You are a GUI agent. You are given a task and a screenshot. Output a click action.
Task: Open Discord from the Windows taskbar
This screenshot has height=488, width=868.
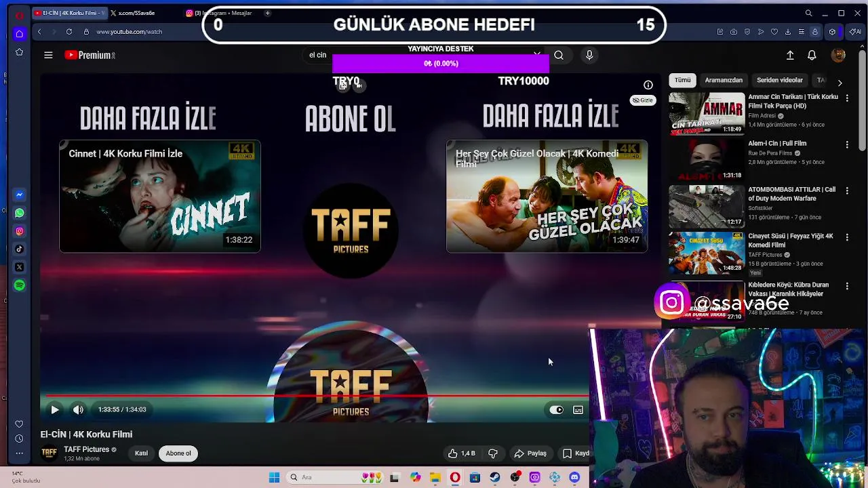[575, 477]
